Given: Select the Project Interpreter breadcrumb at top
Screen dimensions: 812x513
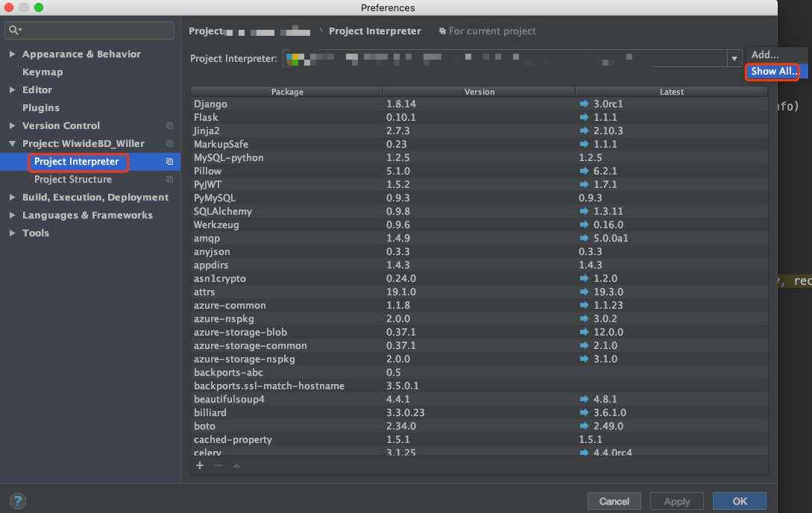Looking at the screenshot, I should [x=375, y=31].
